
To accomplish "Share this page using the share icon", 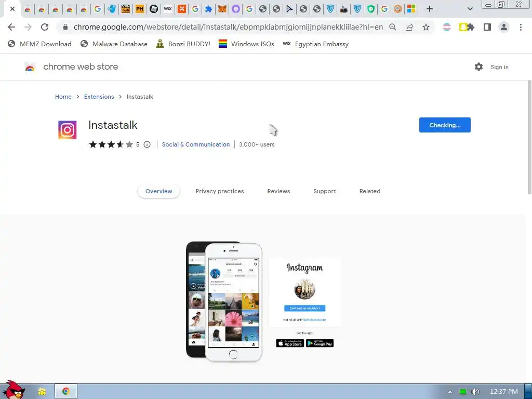I will tap(409, 27).
